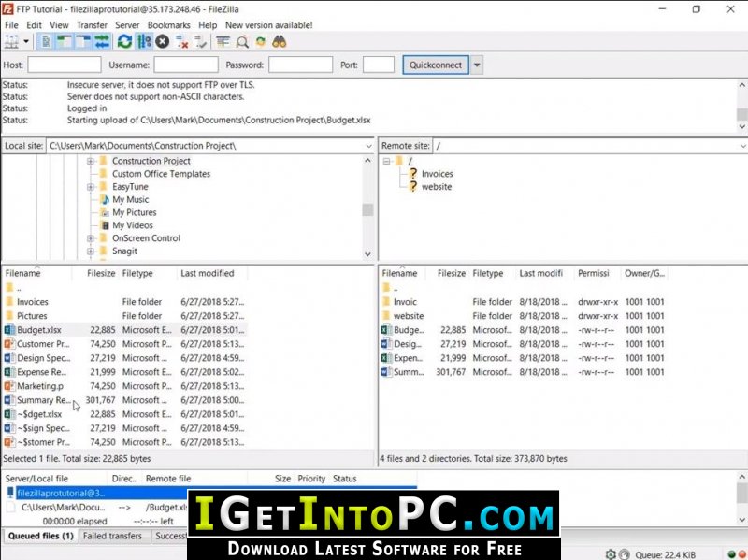
Task: Click the message log vertical scrollbar
Action: coord(741,106)
